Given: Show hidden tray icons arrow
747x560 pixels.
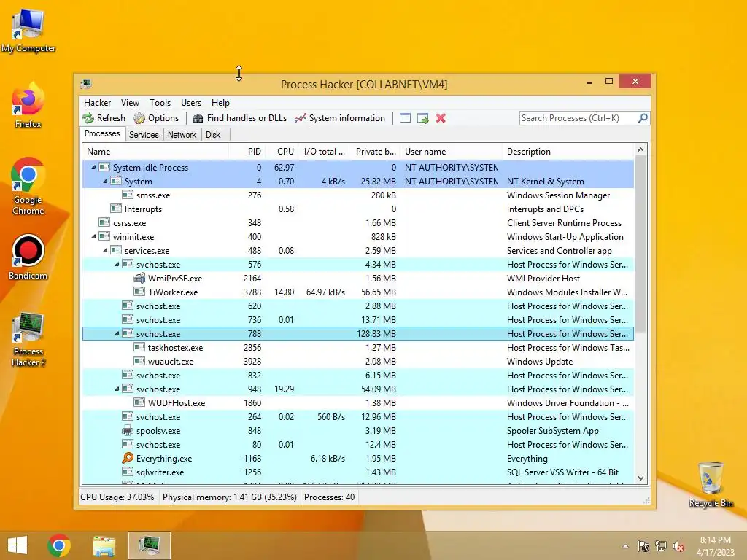Looking at the screenshot, I should (x=625, y=546).
